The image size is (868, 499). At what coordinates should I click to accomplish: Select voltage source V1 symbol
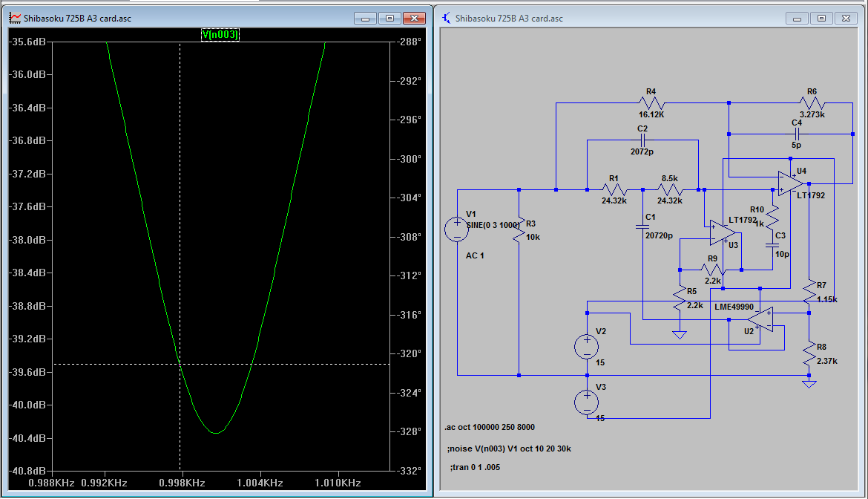[x=457, y=229]
